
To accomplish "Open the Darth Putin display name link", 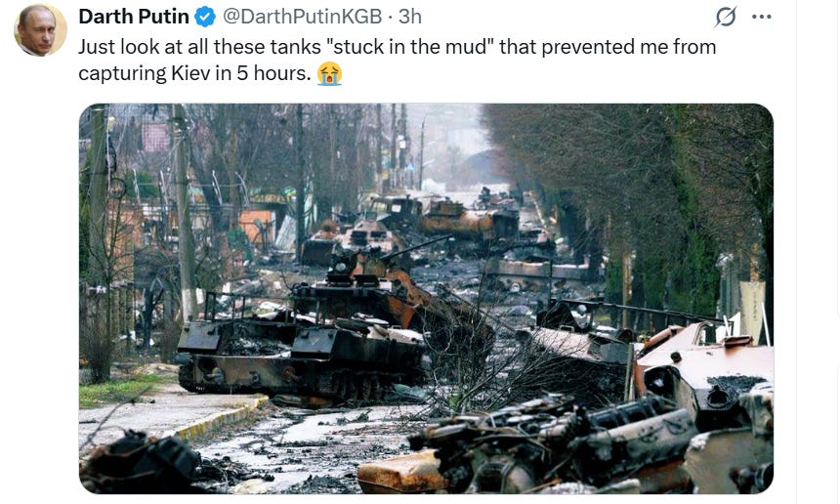I will pyautogui.click(x=134, y=18).
